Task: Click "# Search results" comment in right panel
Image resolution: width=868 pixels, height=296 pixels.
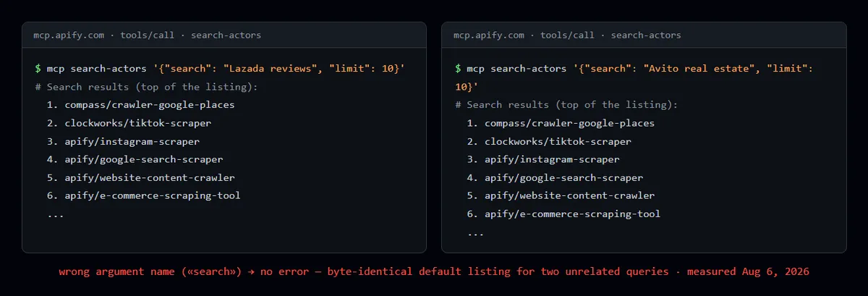Action: 566,105
